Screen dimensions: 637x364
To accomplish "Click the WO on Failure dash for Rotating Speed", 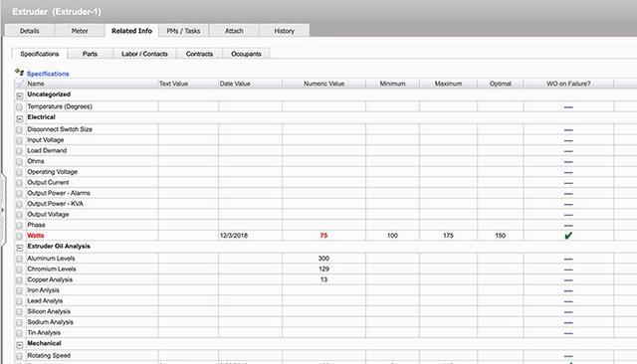I will pyautogui.click(x=568, y=356).
